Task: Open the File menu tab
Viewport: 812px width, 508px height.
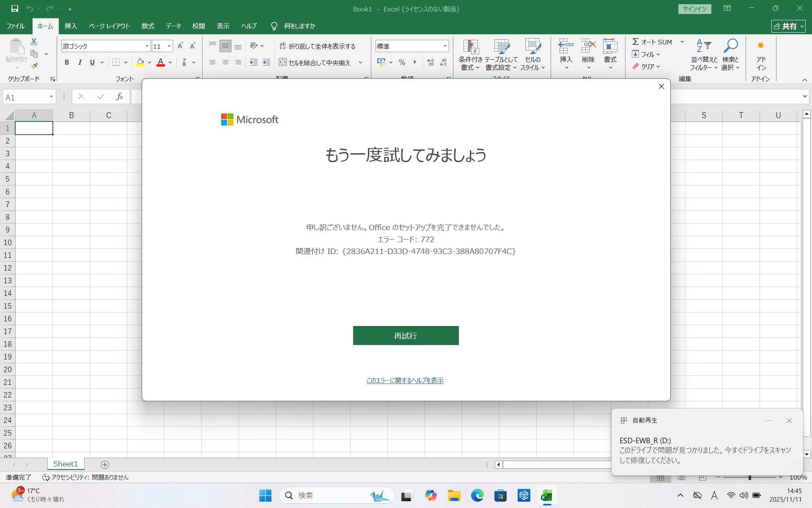Action: point(16,26)
